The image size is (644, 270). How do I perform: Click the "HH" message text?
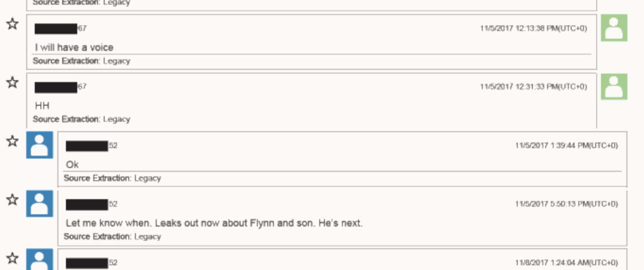pos(43,105)
